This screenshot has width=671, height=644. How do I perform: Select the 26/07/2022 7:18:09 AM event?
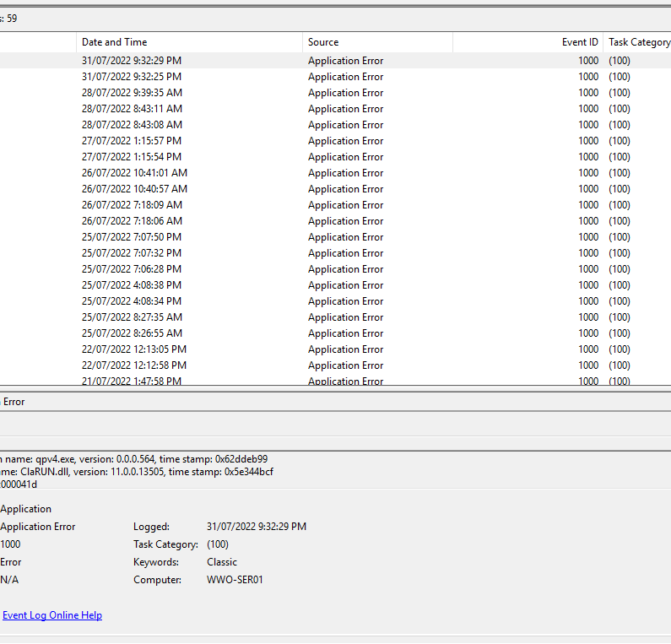click(x=132, y=205)
